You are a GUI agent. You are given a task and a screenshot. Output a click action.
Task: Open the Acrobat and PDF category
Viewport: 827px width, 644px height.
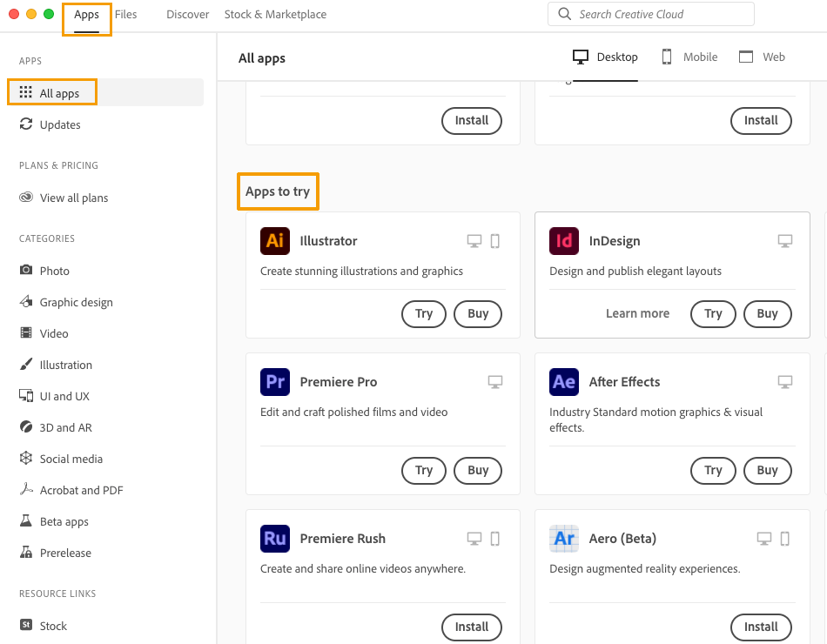pyautogui.click(x=81, y=490)
